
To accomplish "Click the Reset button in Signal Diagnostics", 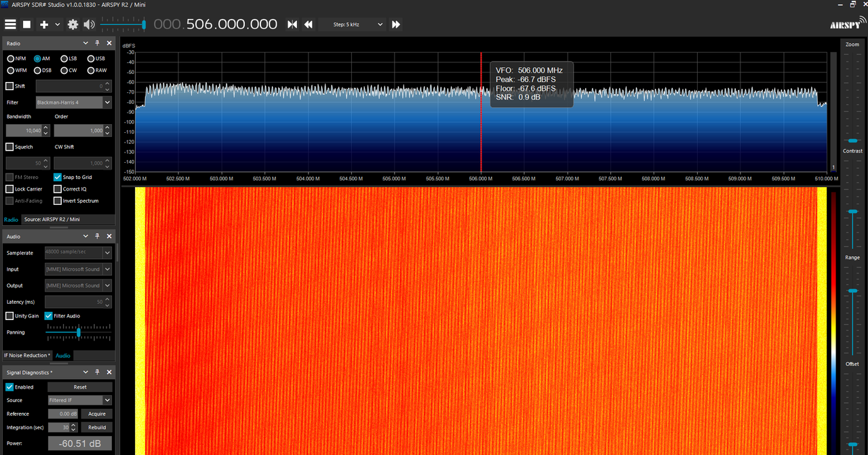I will [80, 387].
